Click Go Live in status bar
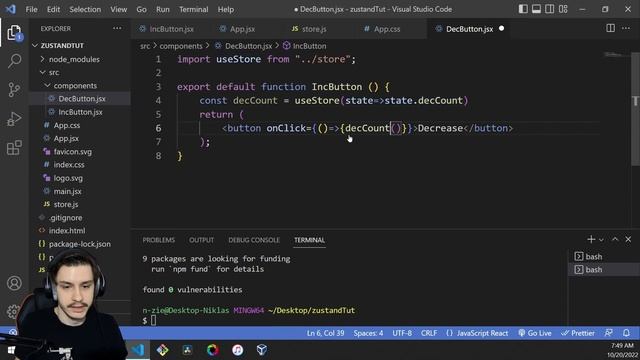The image size is (640, 360). (535, 333)
